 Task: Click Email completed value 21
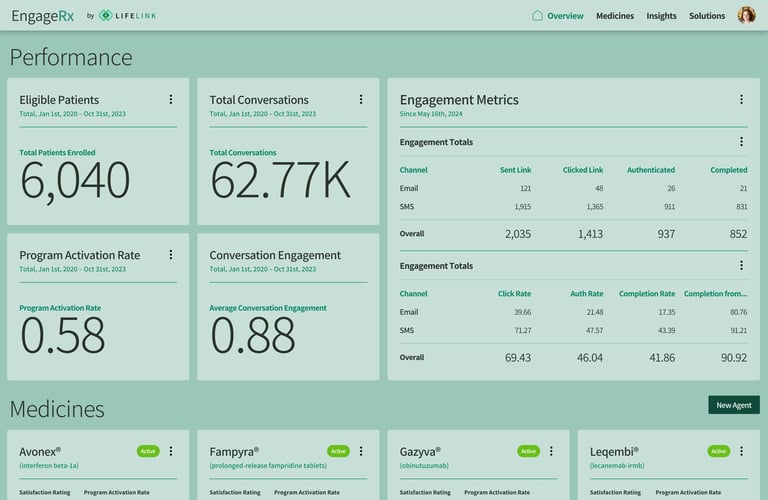(744, 189)
